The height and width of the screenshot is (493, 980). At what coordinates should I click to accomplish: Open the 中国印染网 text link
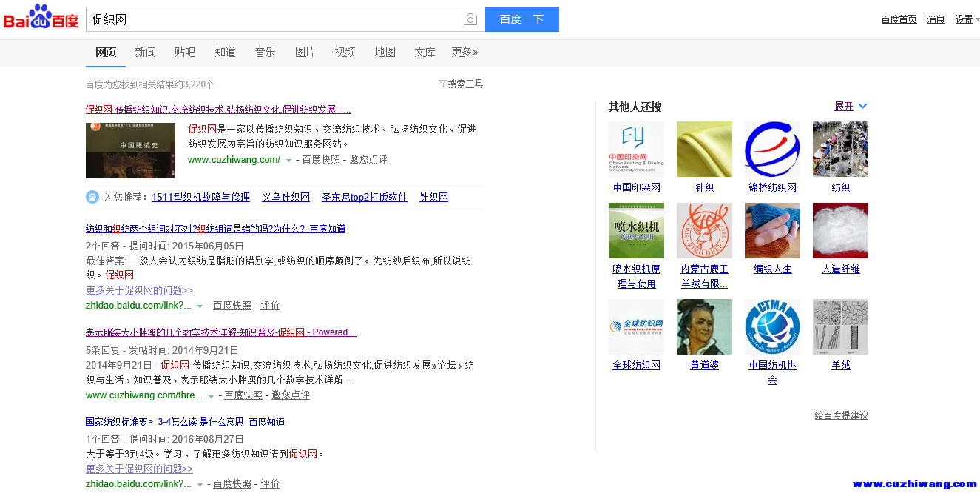point(637,187)
